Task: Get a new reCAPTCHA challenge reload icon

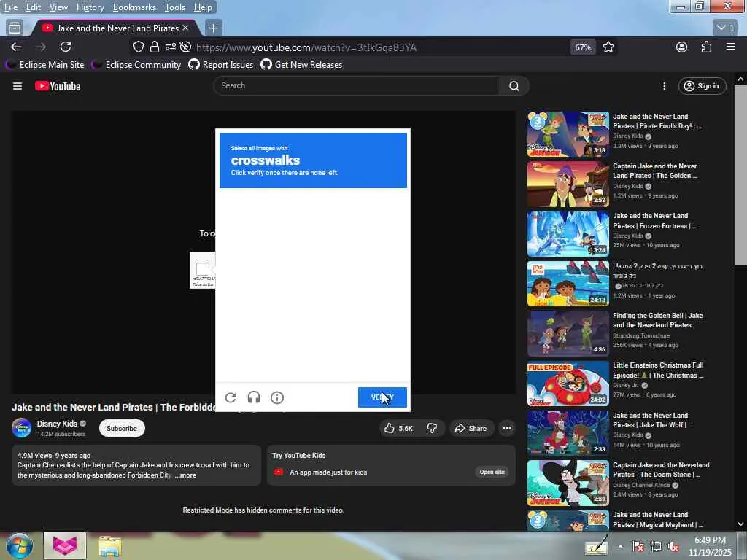Action: 231,397
